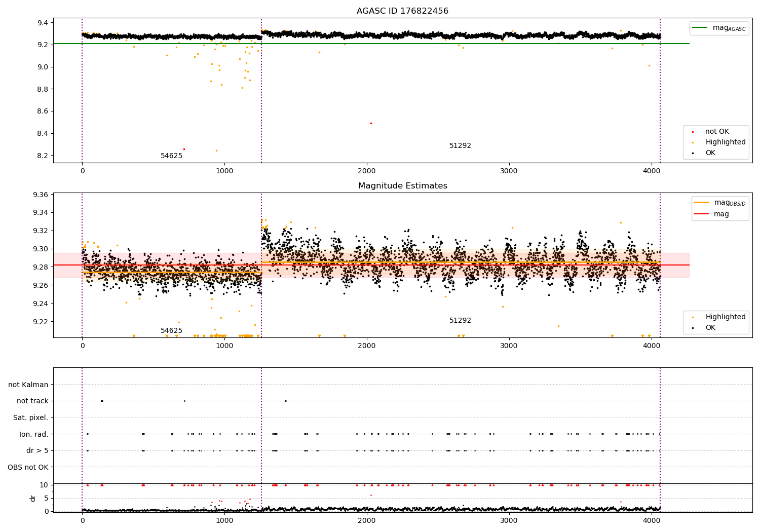Click the 9.22 tick on the middle plot y-axis
Viewport: 760px width, 532px height.
pos(41,322)
